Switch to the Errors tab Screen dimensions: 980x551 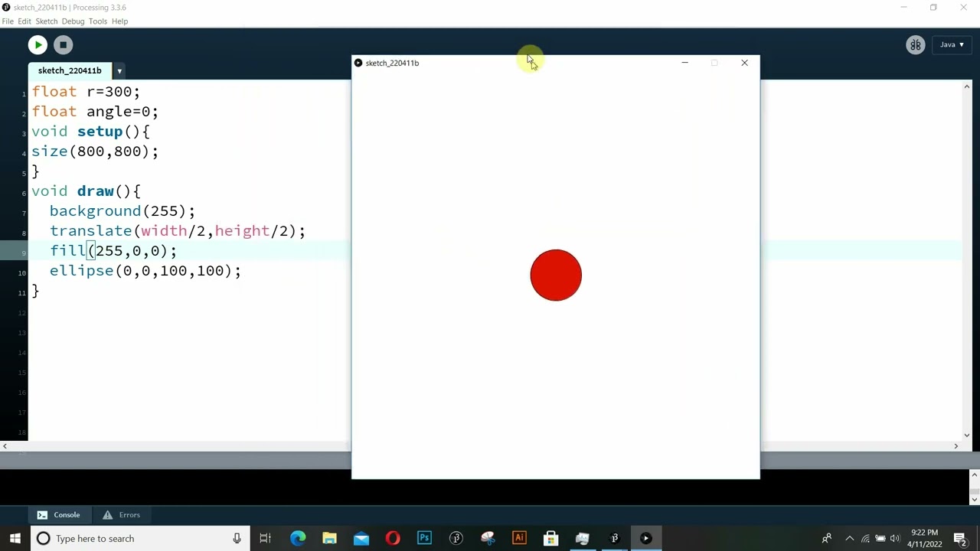122,515
